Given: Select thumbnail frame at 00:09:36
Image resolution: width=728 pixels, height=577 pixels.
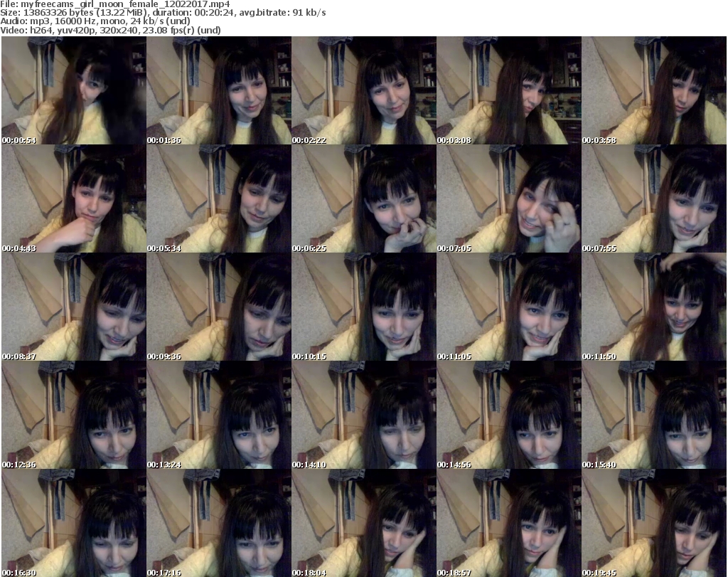Looking at the screenshot, I should tap(219, 307).
